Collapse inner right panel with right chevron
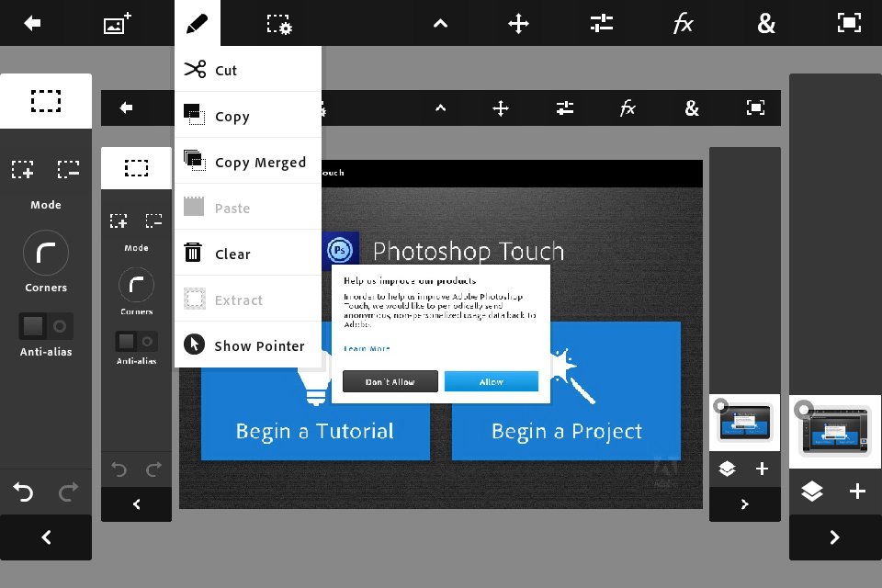 coord(745,504)
